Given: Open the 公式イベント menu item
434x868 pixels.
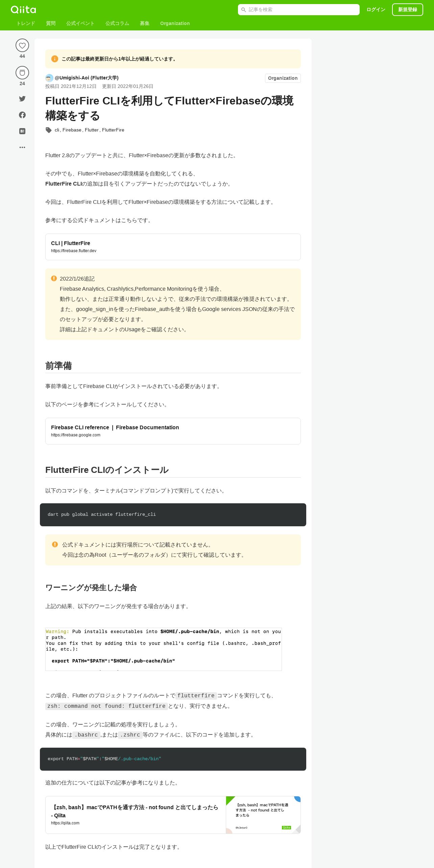Looking at the screenshot, I should click(80, 23).
